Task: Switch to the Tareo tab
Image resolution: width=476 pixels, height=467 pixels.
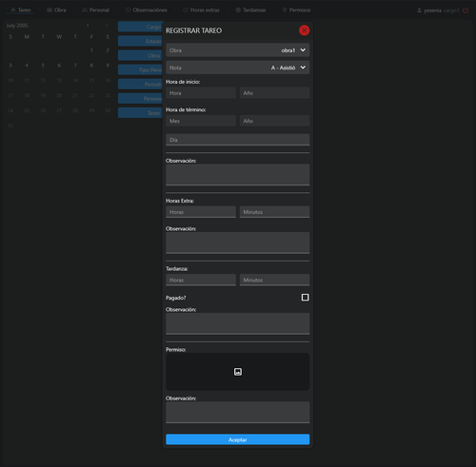Action: pyautogui.click(x=21, y=10)
